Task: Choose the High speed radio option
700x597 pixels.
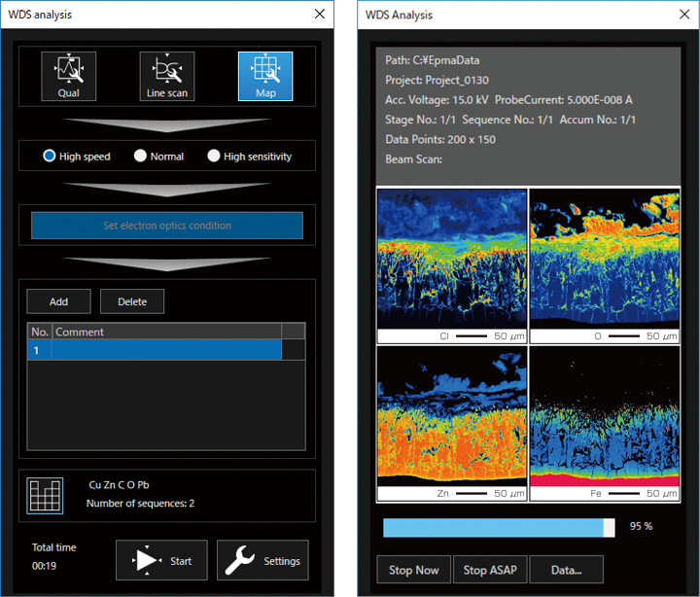Action: click(50, 156)
